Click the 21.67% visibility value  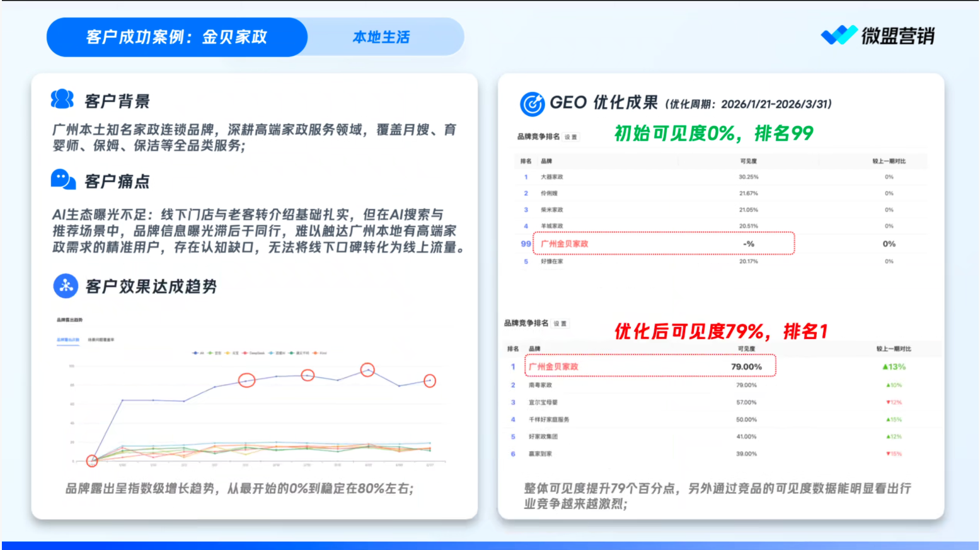point(749,193)
